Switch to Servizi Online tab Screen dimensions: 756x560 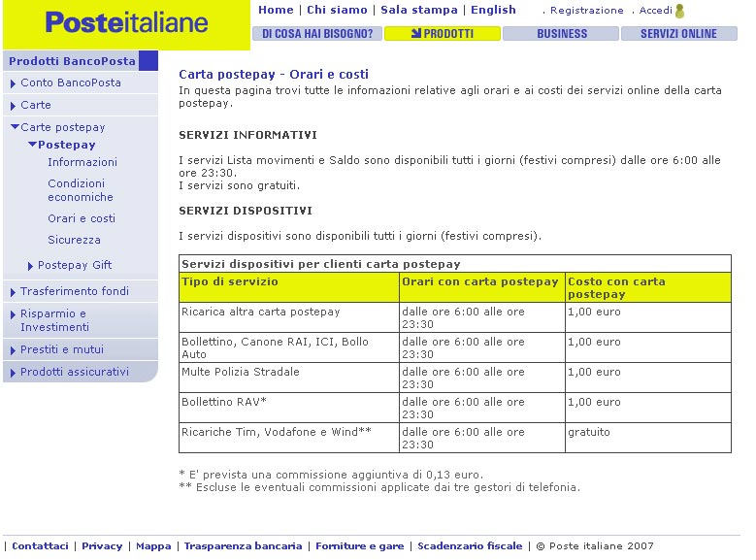point(678,33)
